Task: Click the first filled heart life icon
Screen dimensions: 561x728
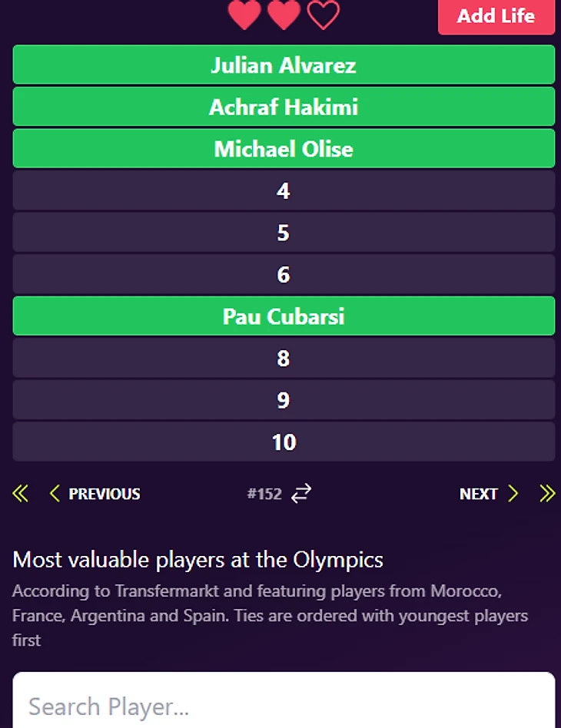Action: pos(244,15)
